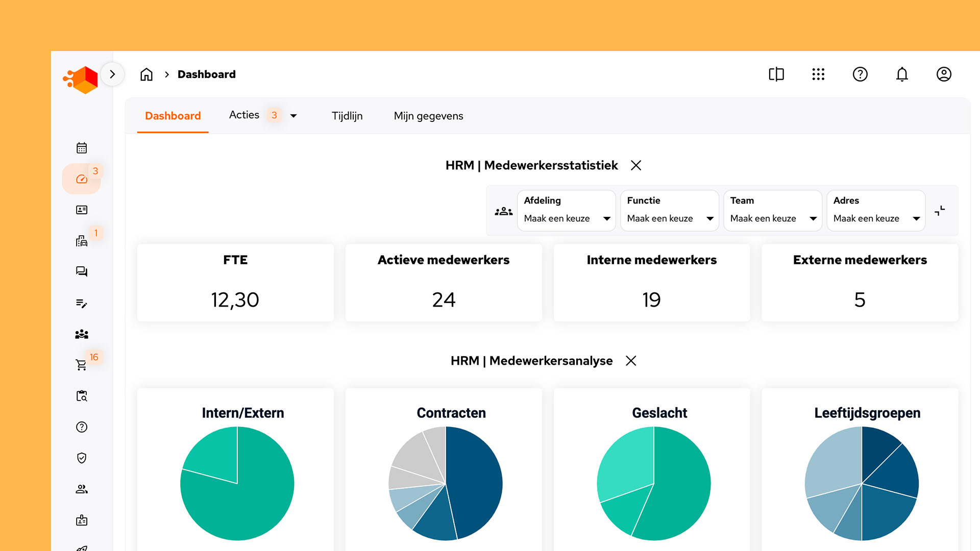Viewport: 980px width, 551px height.
Task: Click the help question mark in top bar
Action: (860, 74)
